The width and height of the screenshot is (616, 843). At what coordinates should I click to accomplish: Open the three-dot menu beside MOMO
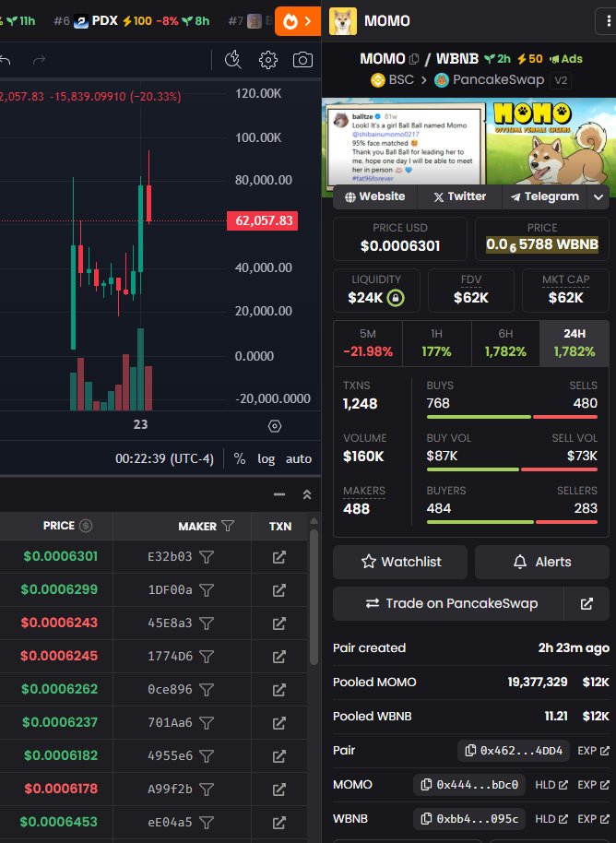[x=608, y=21]
